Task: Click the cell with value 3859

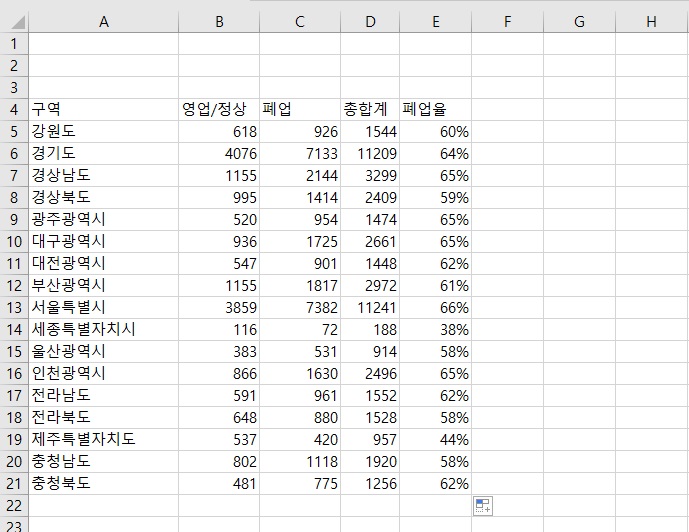Action: pyautogui.click(x=219, y=308)
